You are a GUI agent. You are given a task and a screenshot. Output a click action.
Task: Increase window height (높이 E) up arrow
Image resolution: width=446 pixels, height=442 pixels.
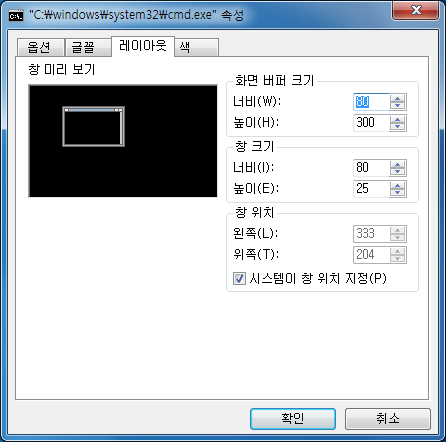click(x=397, y=185)
